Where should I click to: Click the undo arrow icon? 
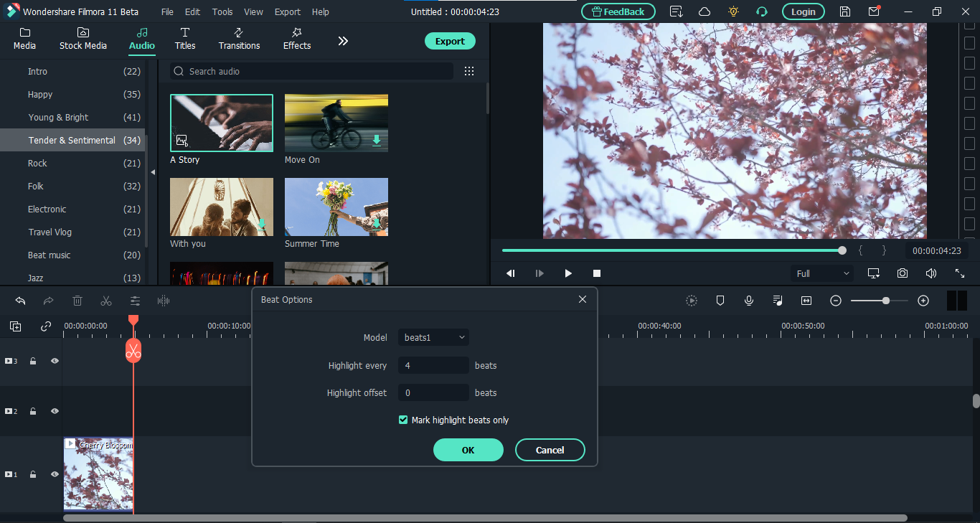tap(20, 301)
